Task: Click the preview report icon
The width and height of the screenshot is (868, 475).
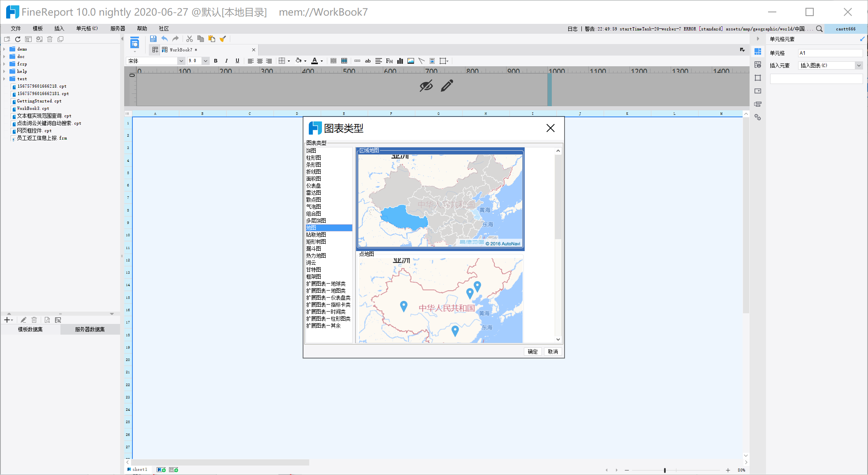Action: pyautogui.click(x=134, y=43)
